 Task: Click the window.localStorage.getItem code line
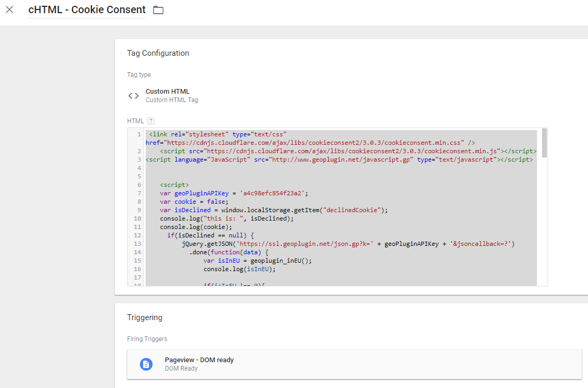273,210
